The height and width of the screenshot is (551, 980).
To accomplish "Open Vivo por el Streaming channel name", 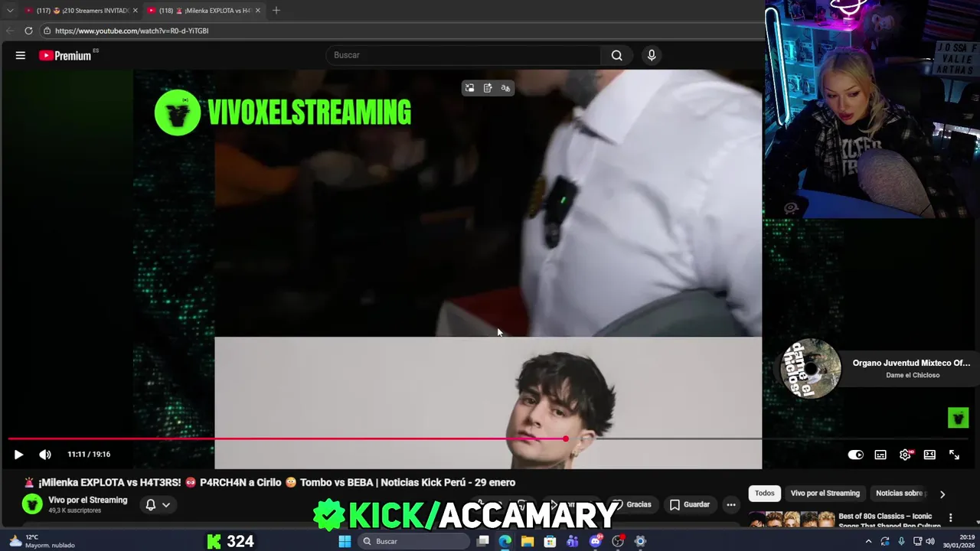I will coord(88,500).
